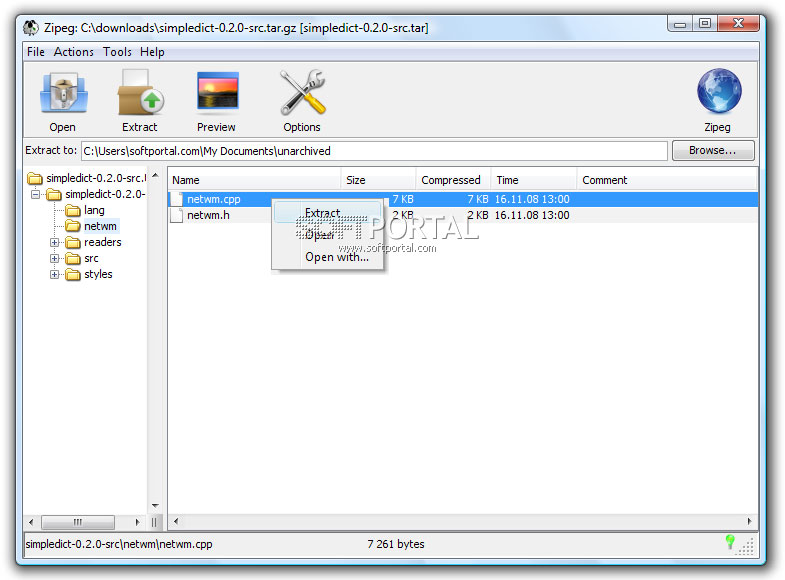Expand the styles folder node

(54, 275)
